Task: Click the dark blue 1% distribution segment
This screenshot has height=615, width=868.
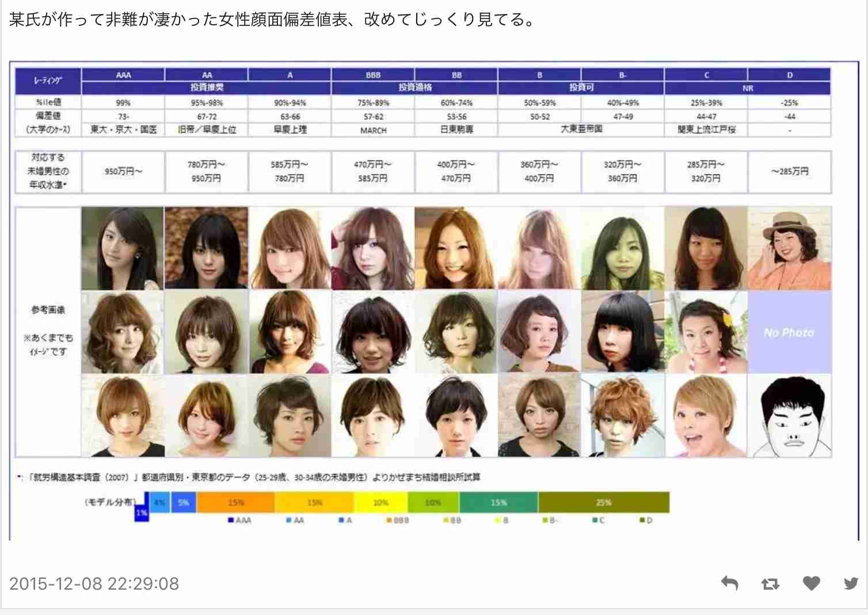Action: click(142, 512)
